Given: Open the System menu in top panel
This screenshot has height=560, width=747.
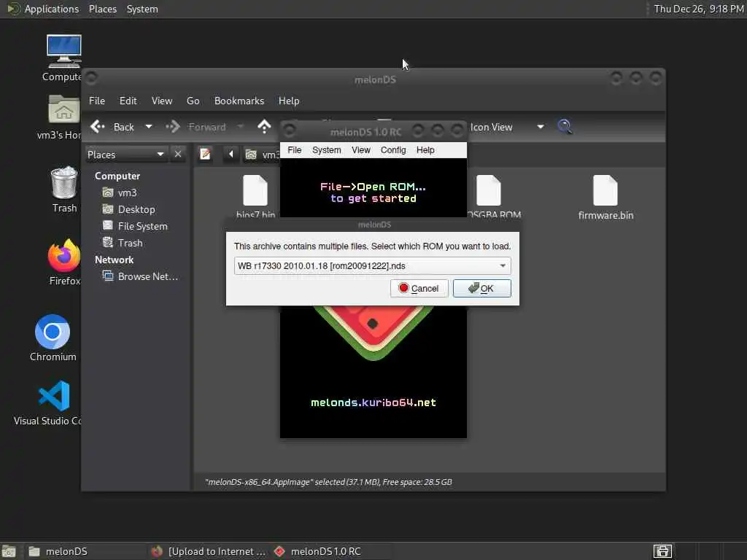Looking at the screenshot, I should (x=142, y=9).
